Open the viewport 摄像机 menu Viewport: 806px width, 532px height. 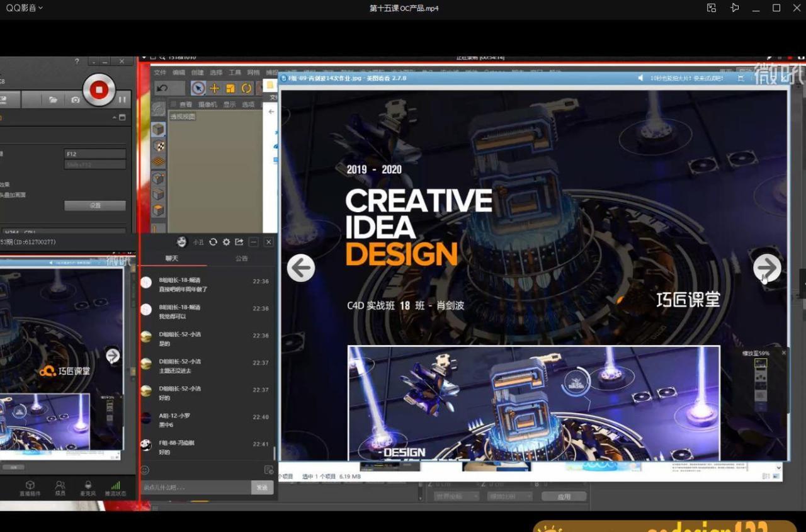(208, 105)
